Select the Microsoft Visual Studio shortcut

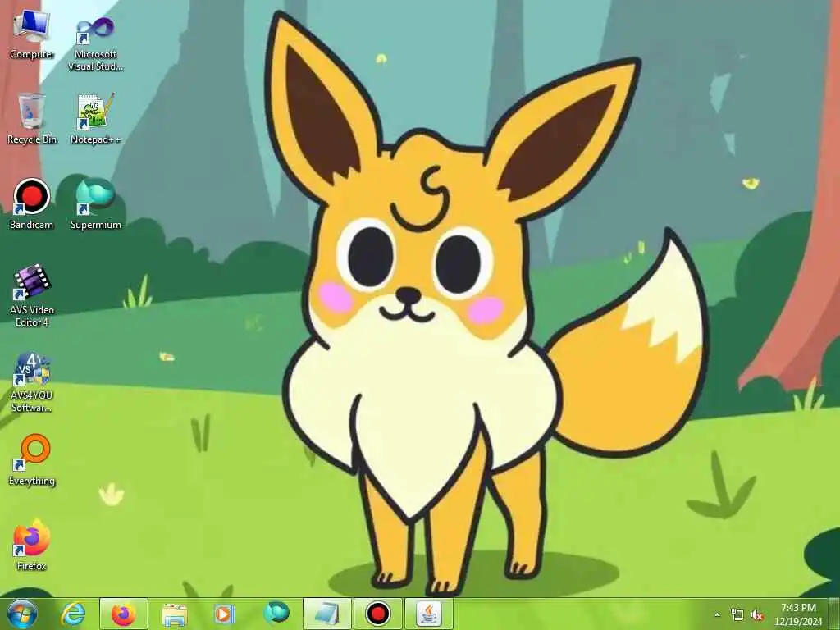(x=95, y=43)
